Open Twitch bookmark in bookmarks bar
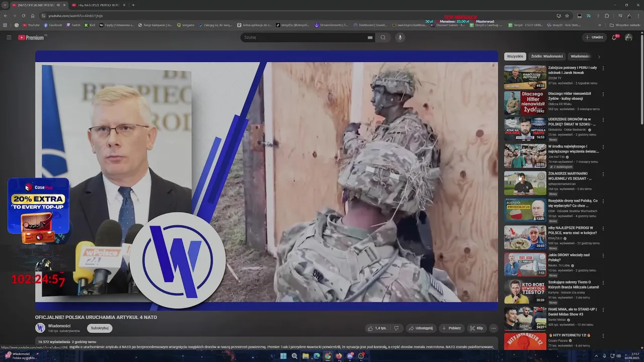This screenshot has width=644, height=362. [x=73, y=25]
